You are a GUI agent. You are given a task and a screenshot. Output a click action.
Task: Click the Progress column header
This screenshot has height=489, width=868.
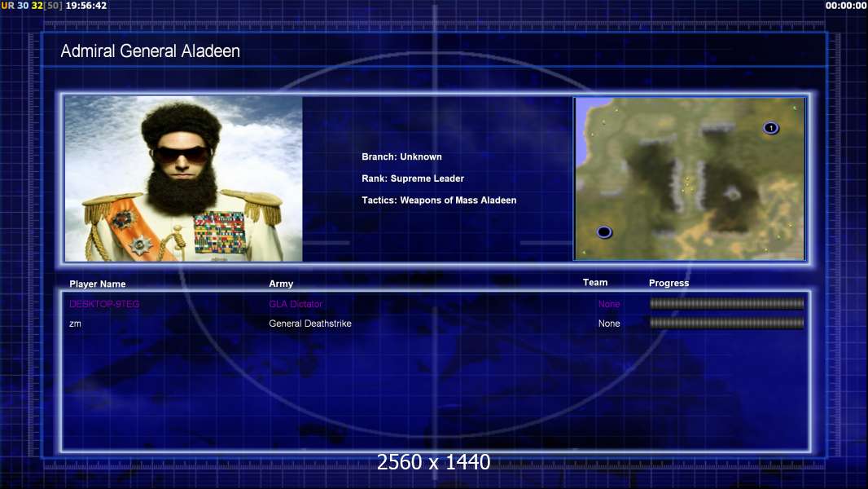pyautogui.click(x=669, y=283)
